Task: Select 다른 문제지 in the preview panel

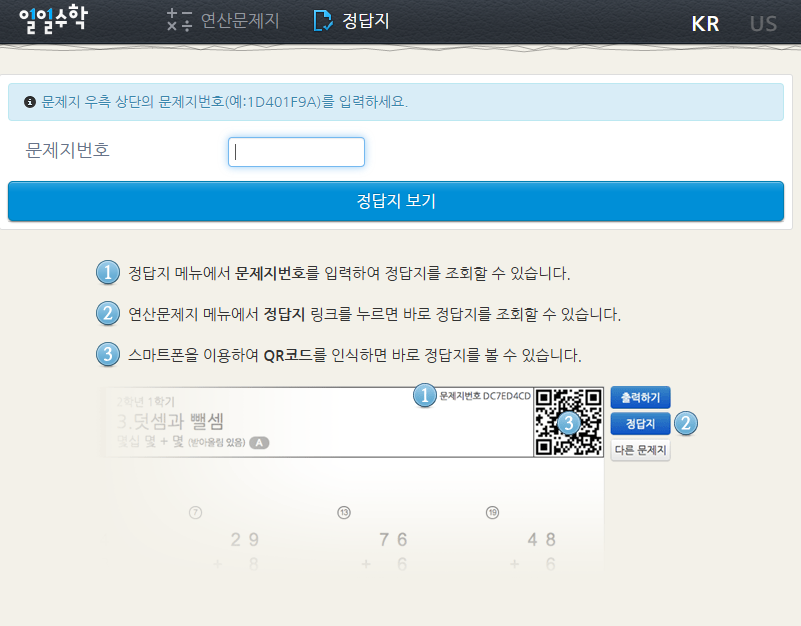Action: coord(641,449)
